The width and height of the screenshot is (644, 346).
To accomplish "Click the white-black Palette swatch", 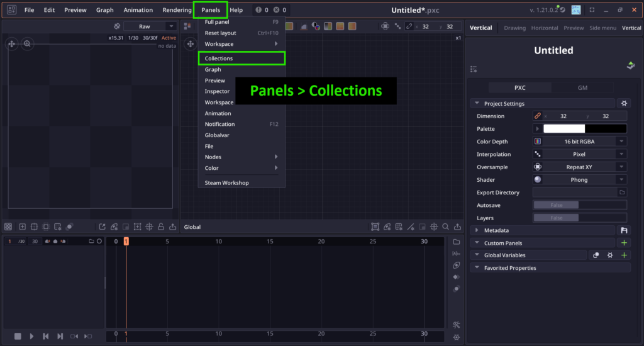I will click(x=585, y=128).
